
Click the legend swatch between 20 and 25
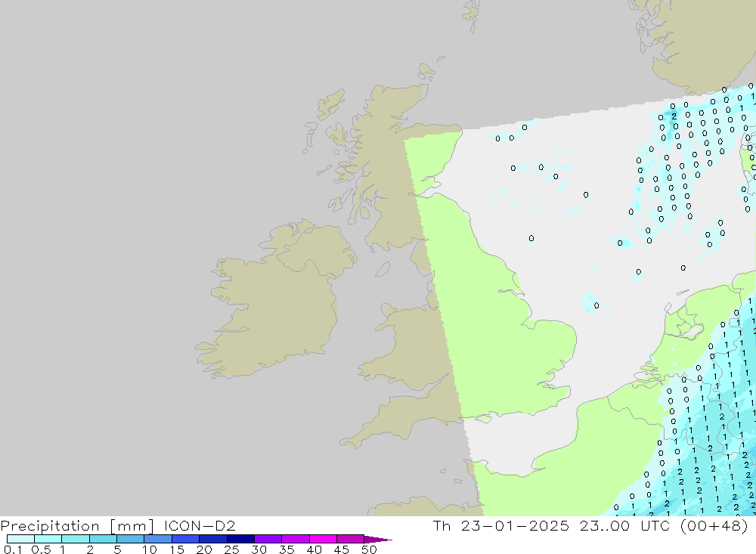pyautogui.click(x=212, y=539)
